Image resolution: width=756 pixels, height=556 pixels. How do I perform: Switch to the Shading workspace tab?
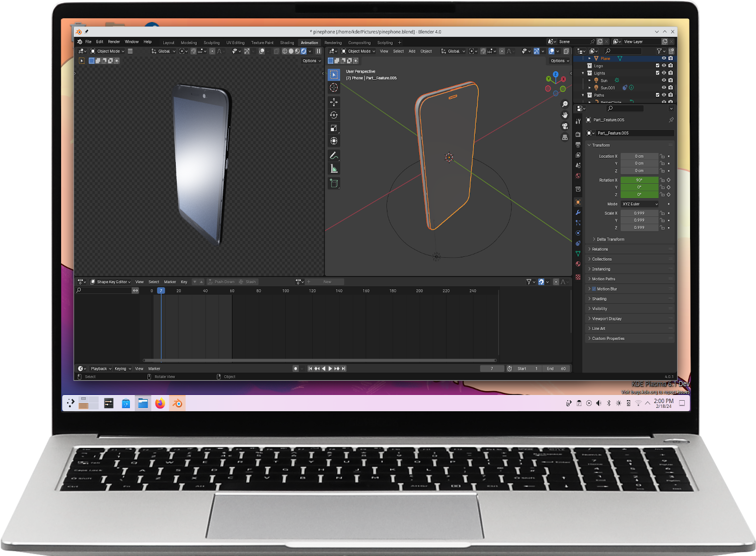tap(287, 43)
